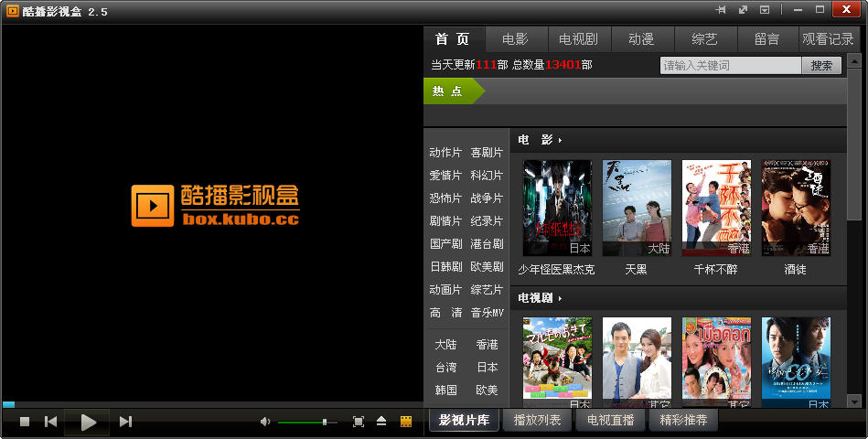Viewport: 868px width, 439px height.
Task: Filter by 科幻片 category
Action: point(487,175)
